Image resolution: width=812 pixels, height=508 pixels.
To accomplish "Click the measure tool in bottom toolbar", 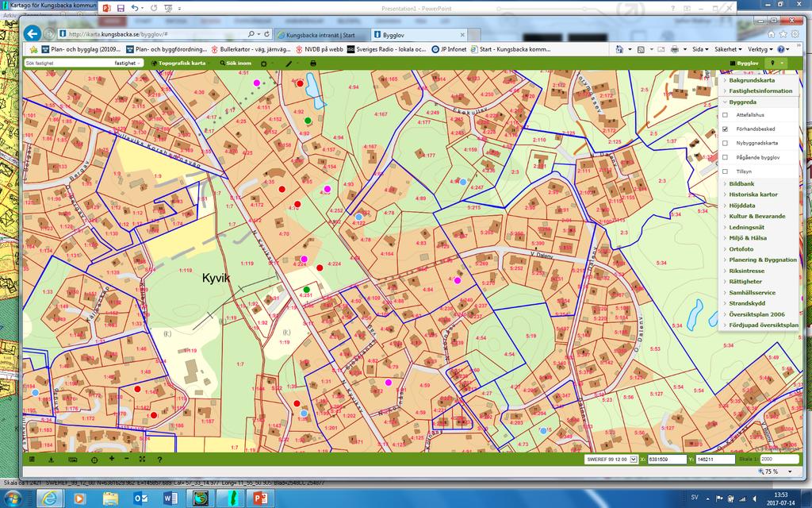I will (73, 460).
